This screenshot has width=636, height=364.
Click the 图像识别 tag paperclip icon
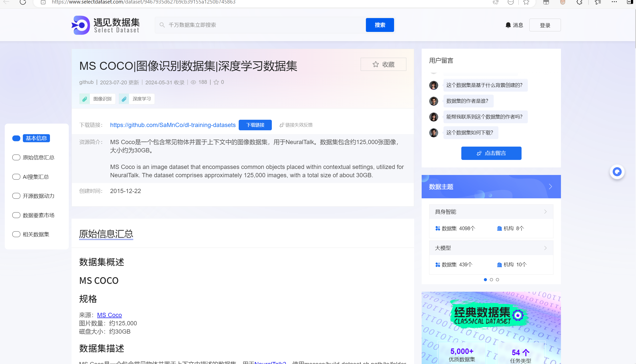tap(85, 99)
